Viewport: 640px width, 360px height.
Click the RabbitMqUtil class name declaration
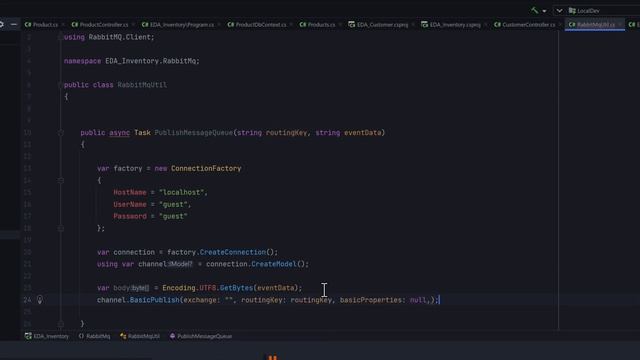click(x=142, y=85)
